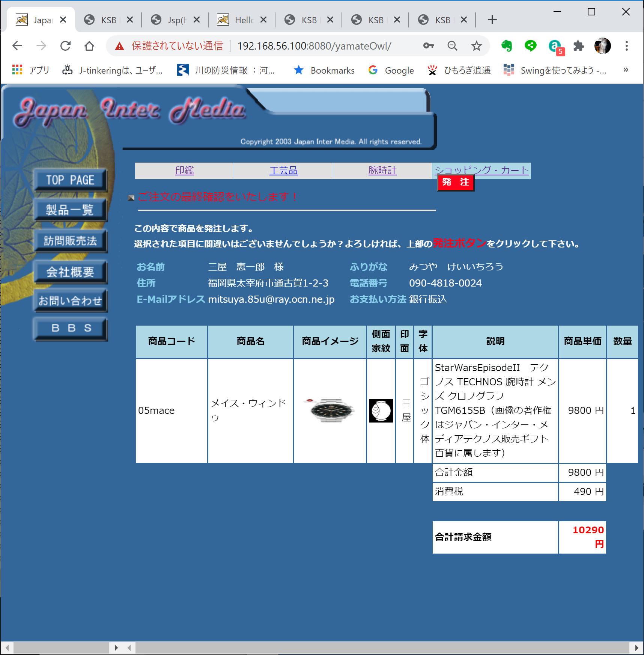Click the not-secure warning triangle icon
644x655 pixels.
119,46
